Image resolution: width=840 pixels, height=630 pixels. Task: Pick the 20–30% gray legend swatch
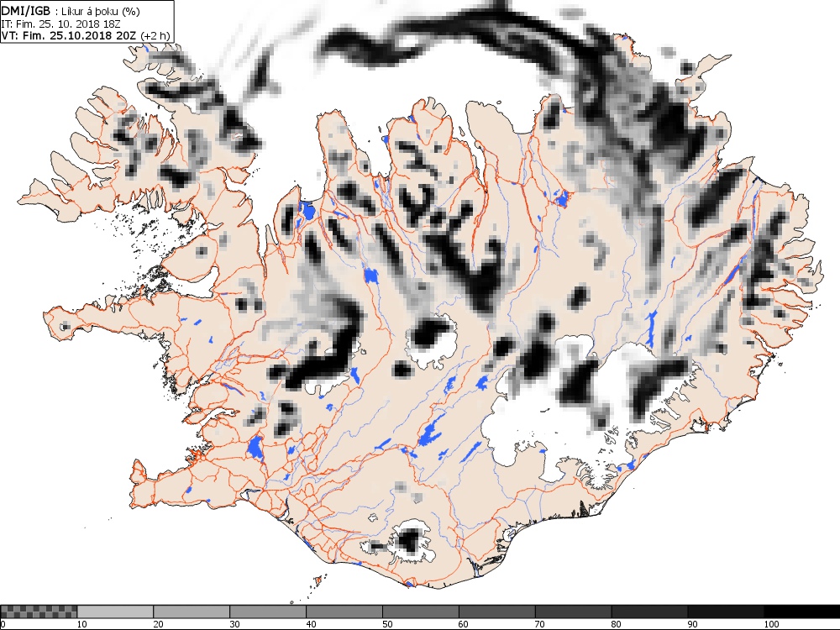coord(192,612)
